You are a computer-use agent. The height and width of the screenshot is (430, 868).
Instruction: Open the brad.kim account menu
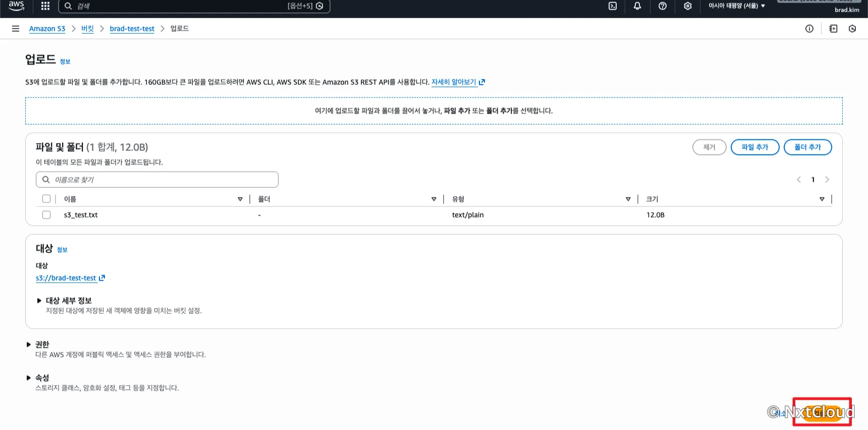click(846, 10)
